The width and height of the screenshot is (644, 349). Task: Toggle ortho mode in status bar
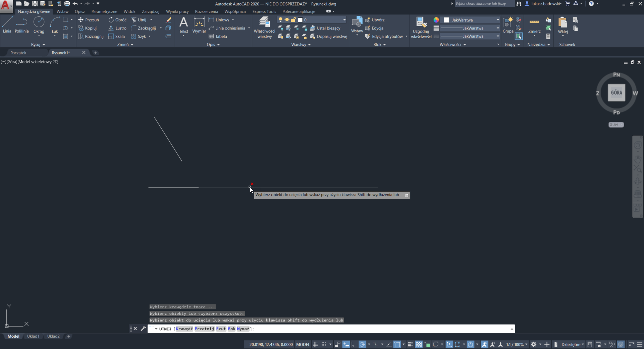click(354, 344)
